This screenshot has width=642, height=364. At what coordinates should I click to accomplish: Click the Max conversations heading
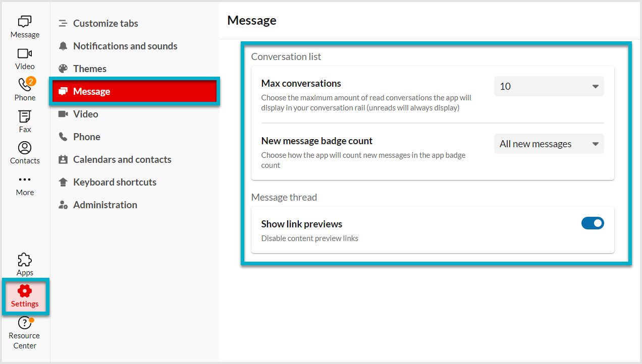pos(301,83)
